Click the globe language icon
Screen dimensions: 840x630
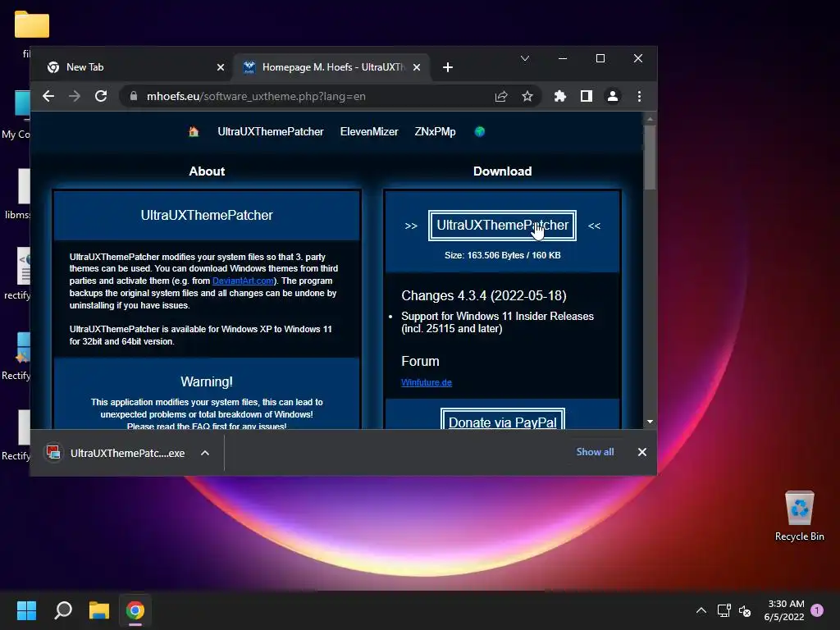[479, 132]
